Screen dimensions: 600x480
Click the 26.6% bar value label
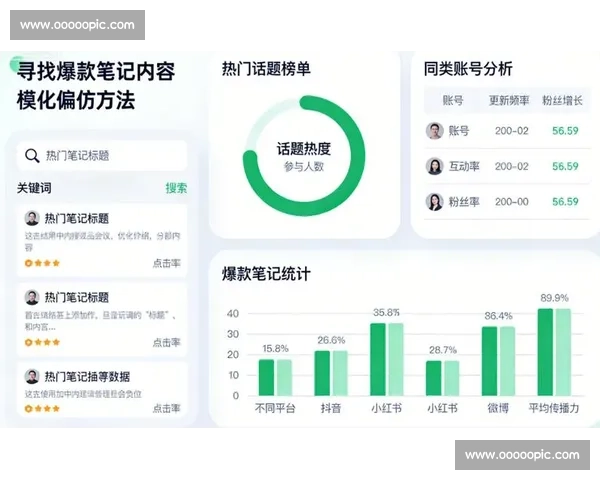tap(331, 340)
